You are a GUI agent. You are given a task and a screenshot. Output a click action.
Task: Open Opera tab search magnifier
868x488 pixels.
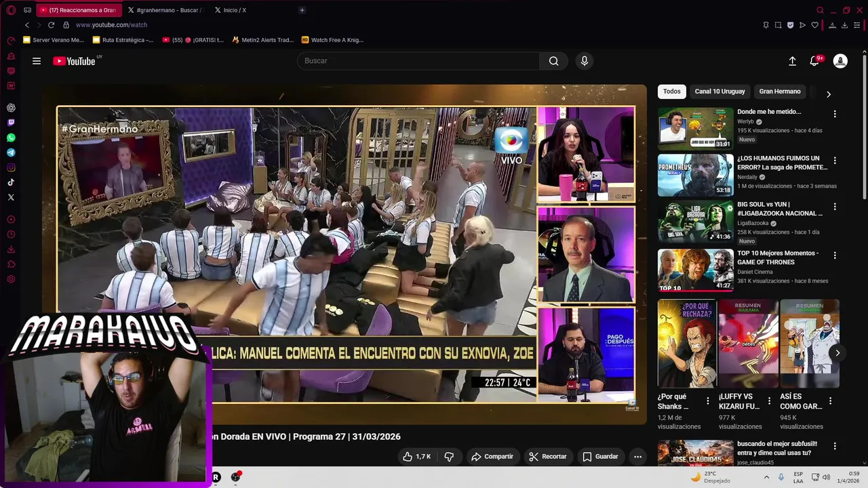[x=820, y=10]
